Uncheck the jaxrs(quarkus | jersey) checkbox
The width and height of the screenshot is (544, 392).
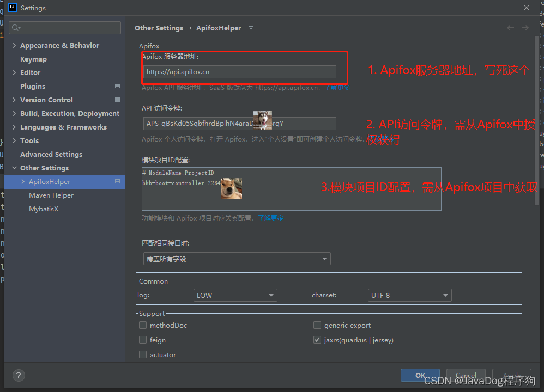317,340
